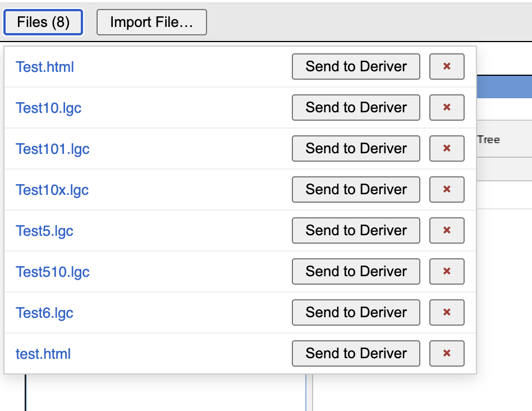Remove Test510.lgc via red X icon
Viewport: 532px width, 411px height.
point(447,272)
